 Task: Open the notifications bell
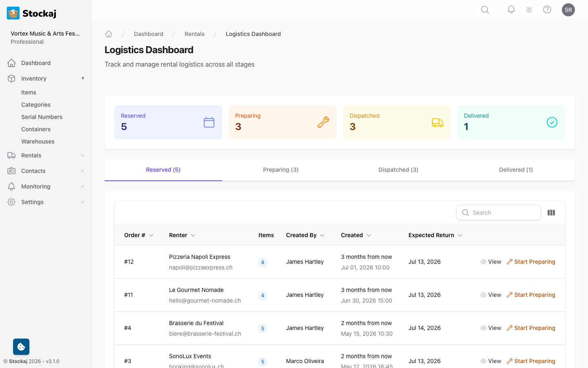(511, 9)
